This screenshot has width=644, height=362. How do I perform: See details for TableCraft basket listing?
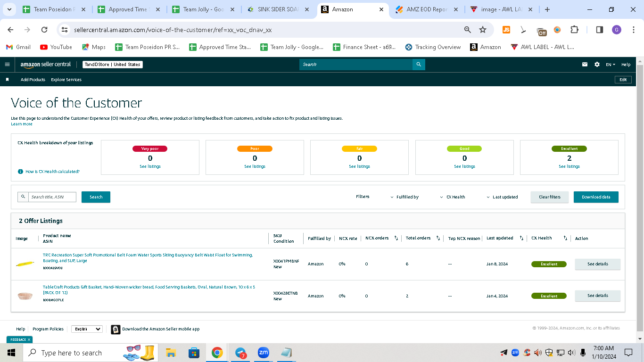point(598,296)
